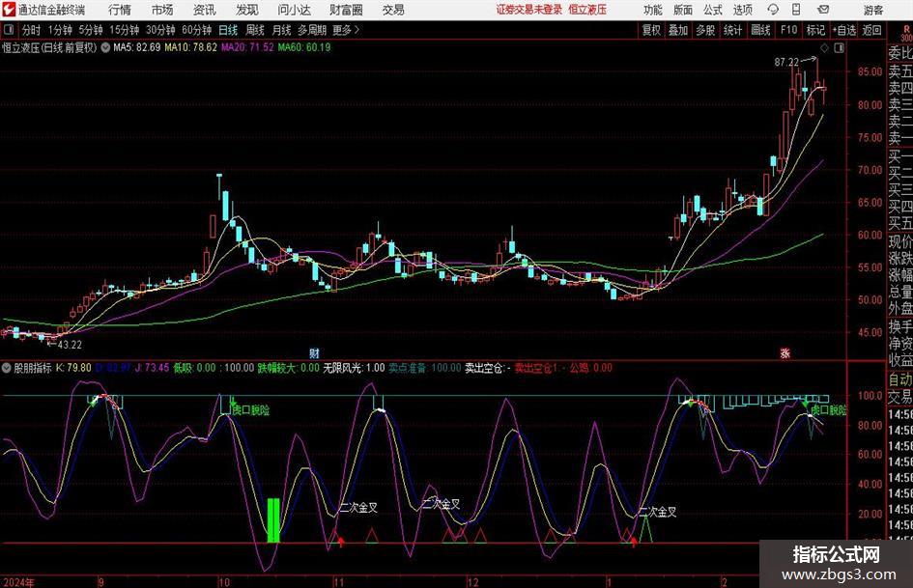Select the 日线 daily period tab
The image size is (913, 588).
coord(228,30)
